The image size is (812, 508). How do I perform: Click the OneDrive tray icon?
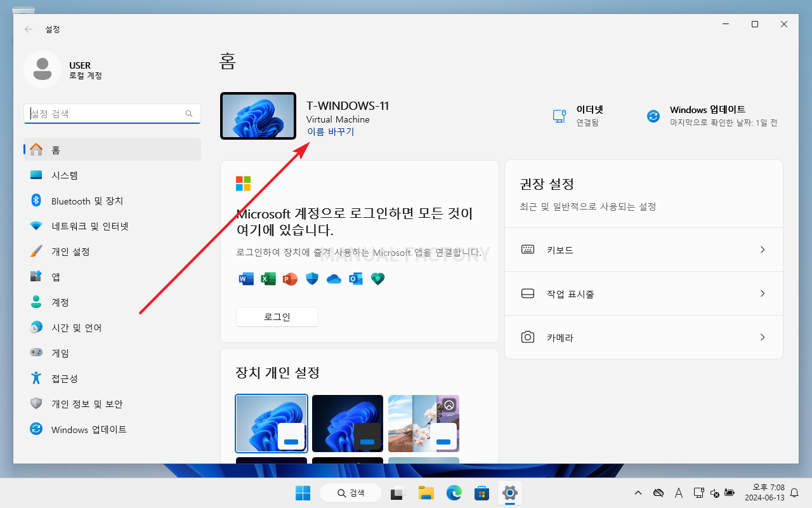(658, 493)
